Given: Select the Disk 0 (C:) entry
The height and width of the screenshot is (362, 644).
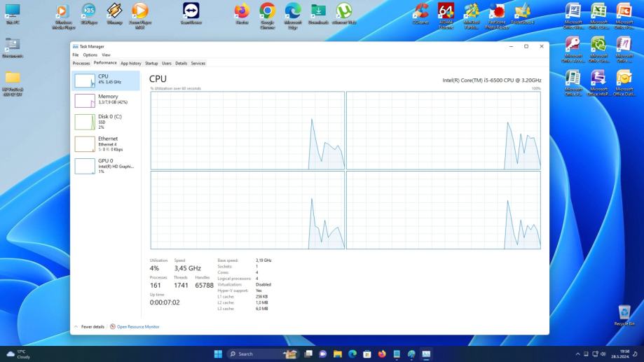Looking at the screenshot, I should tap(106, 122).
